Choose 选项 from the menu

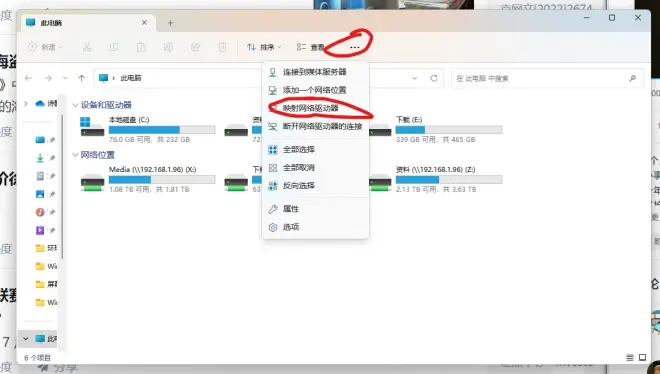[315, 227]
